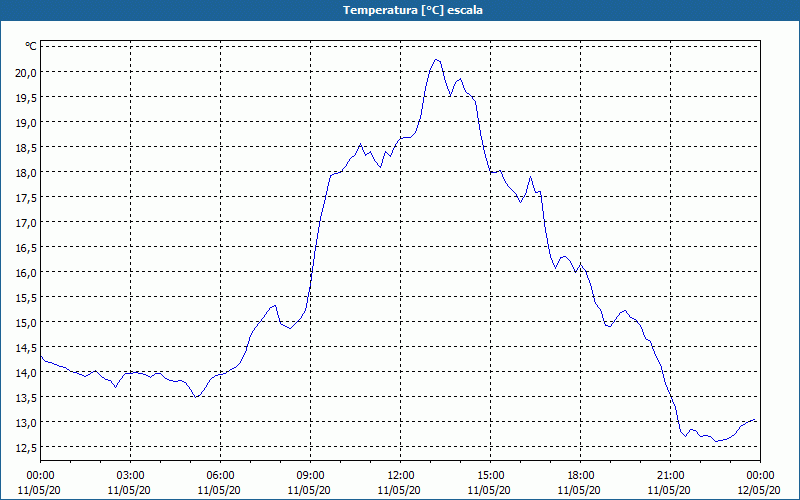
Task: Click the 11/05/20 date under 12:00
Action: (399, 490)
